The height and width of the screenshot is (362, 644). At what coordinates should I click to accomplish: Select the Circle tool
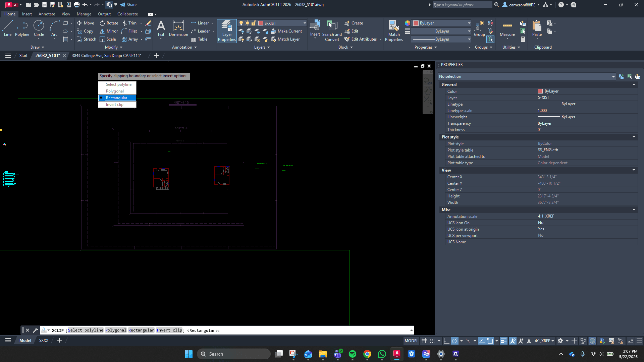click(x=39, y=28)
